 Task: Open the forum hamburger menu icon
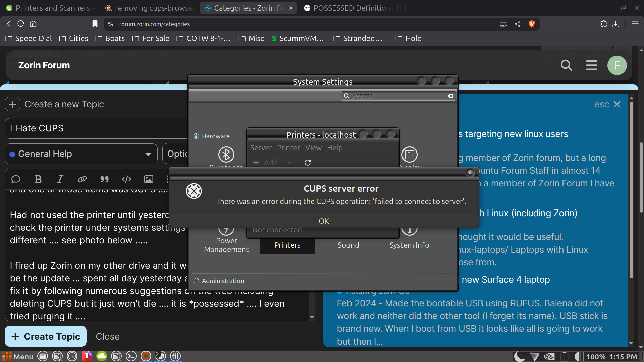[x=591, y=65]
